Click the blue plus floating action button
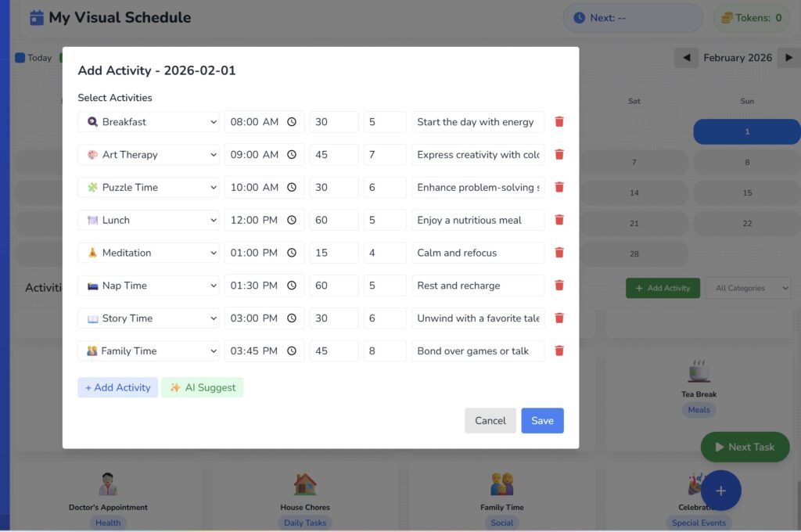 pos(720,491)
